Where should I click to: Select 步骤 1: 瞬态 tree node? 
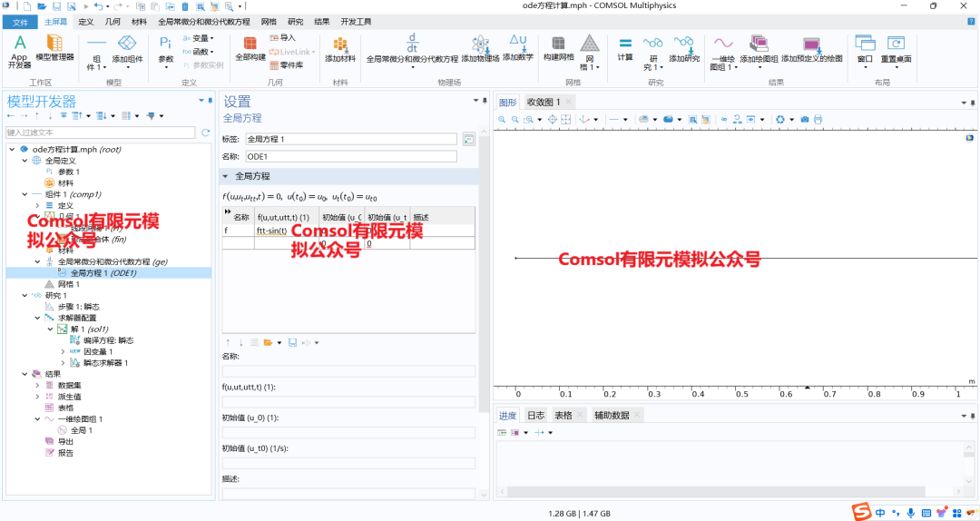(78, 307)
